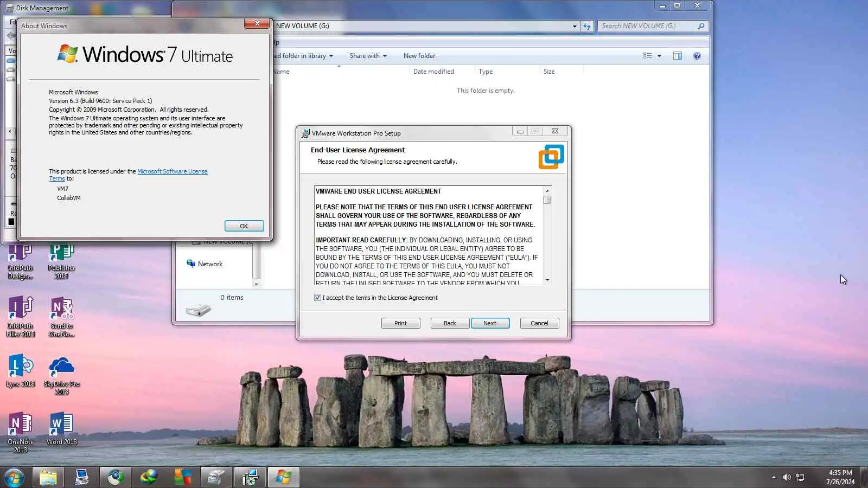Screen dimensions: 868x488
Task: Click the license text scroll down arrow
Action: (547, 280)
